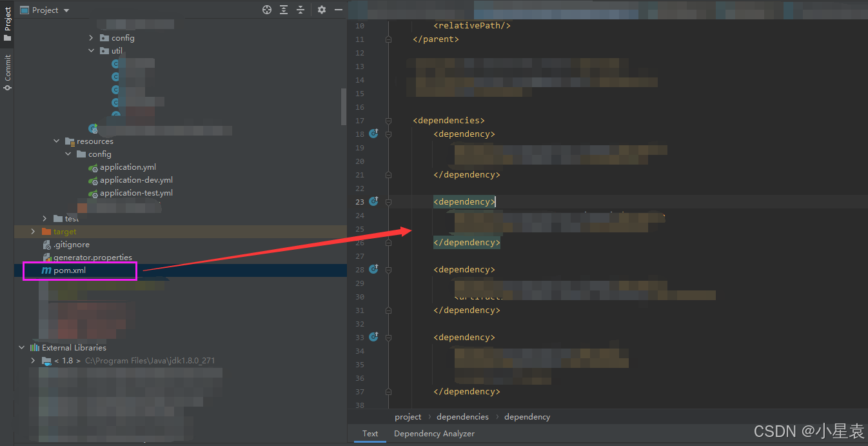868x446 pixels.
Task: Click the project breadcrumb
Action: 408,417
